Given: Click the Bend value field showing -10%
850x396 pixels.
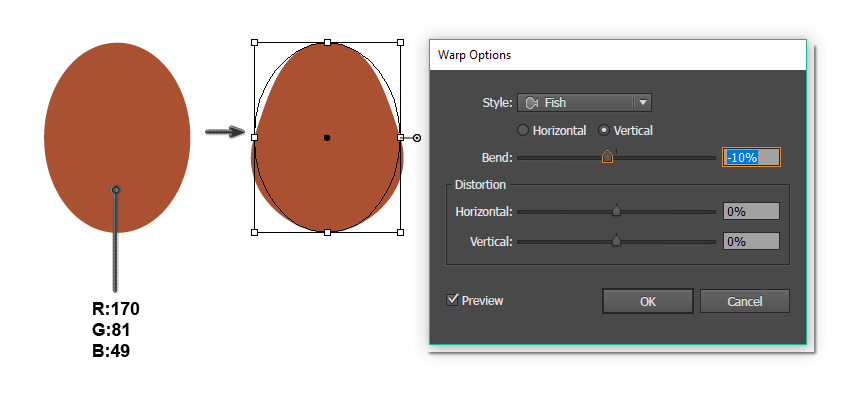Looking at the screenshot, I should point(751,157).
